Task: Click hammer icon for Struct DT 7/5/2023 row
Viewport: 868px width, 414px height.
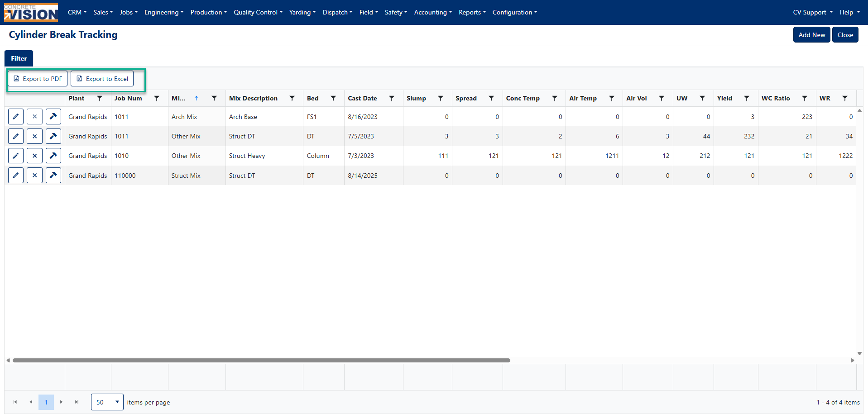Action: tap(53, 136)
